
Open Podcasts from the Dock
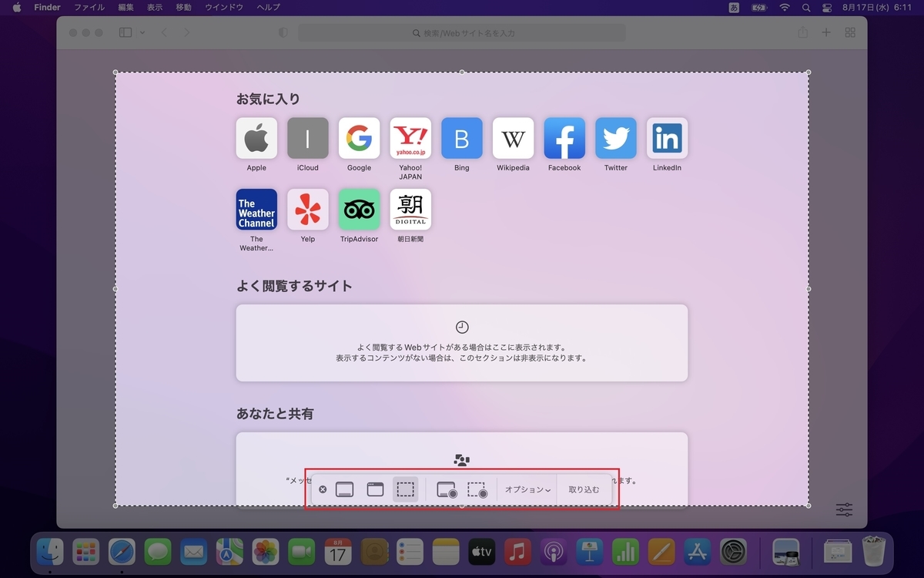tap(554, 552)
